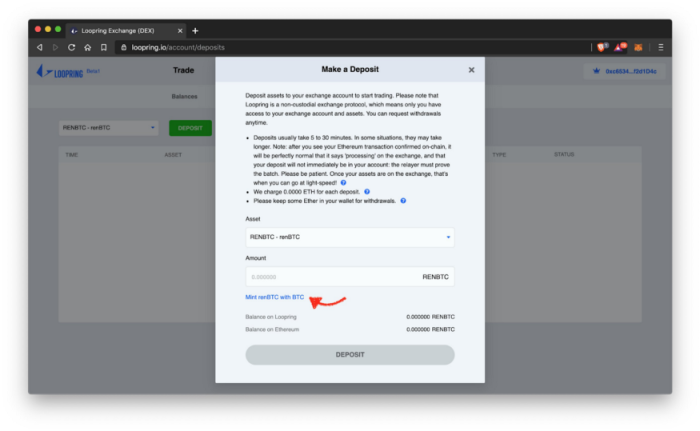Screen dimensions: 700x431
Task: Reload the page with the refresh icon
Action: point(71,47)
